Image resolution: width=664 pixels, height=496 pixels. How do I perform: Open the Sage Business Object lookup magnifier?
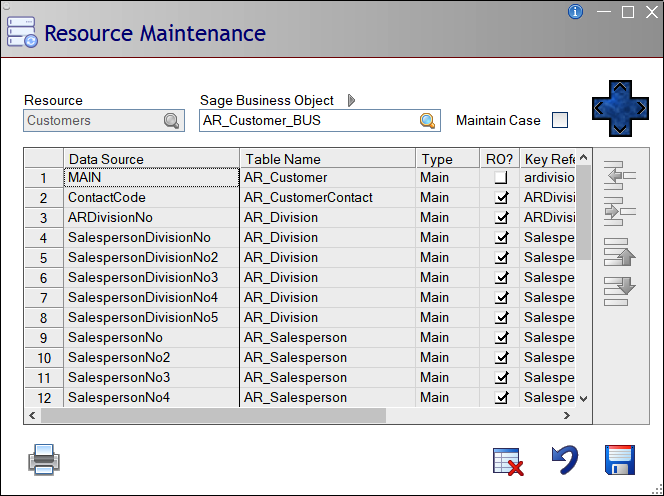tap(427, 121)
